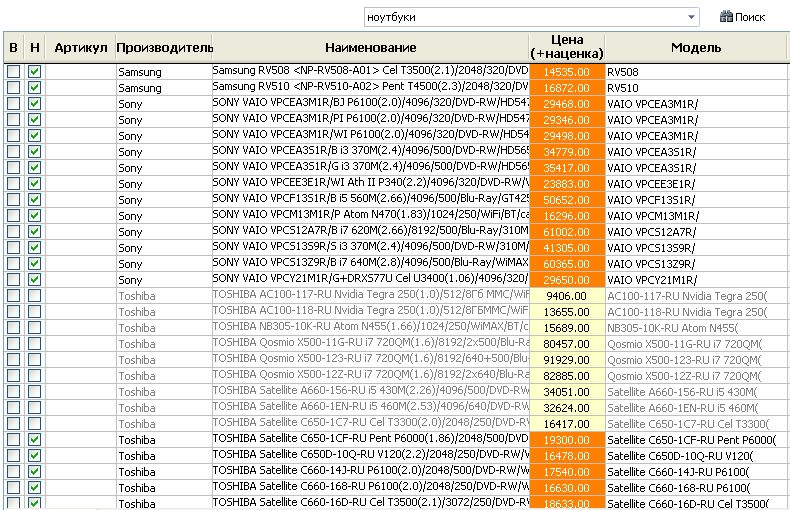Select name TOSHIBA Qosmio X500-12Z-RU
790x510 pixels.
(x=370, y=375)
